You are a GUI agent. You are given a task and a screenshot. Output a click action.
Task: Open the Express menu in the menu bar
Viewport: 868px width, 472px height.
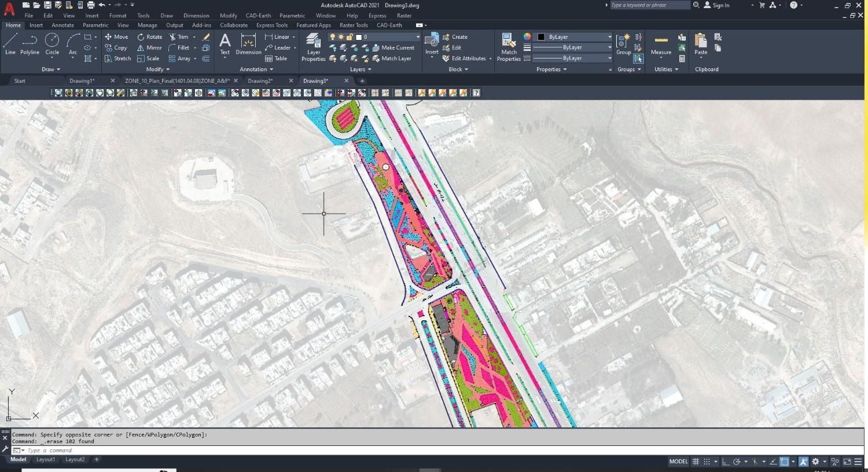click(377, 16)
